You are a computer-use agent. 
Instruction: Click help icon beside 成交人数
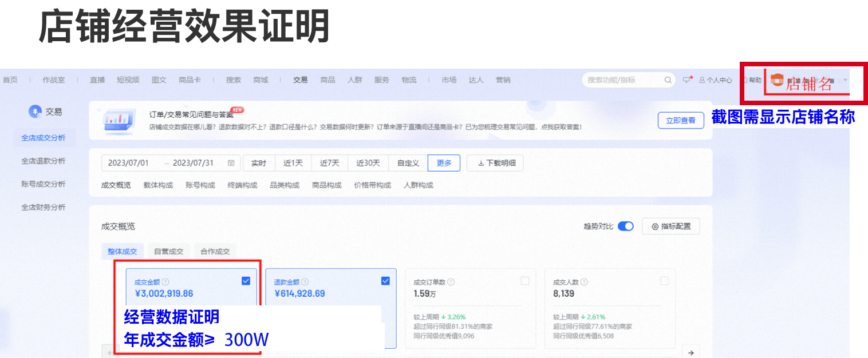pyautogui.click(x=584, y=282)
